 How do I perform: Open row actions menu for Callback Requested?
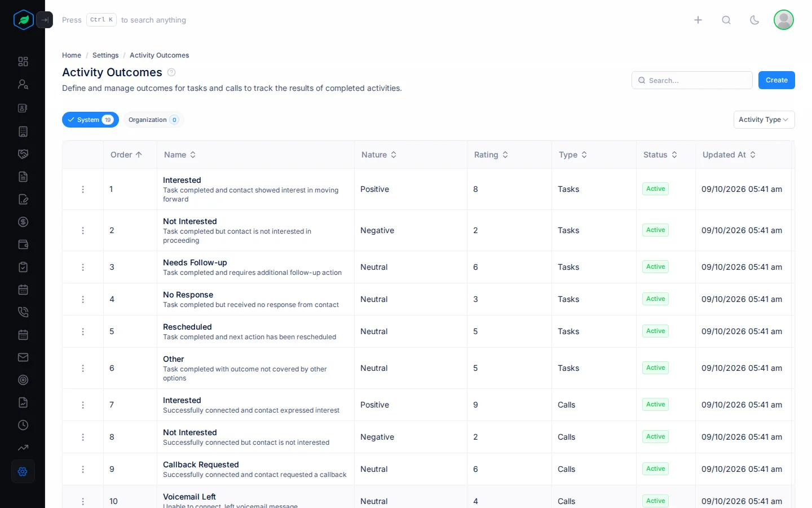[x=83, y=469]
